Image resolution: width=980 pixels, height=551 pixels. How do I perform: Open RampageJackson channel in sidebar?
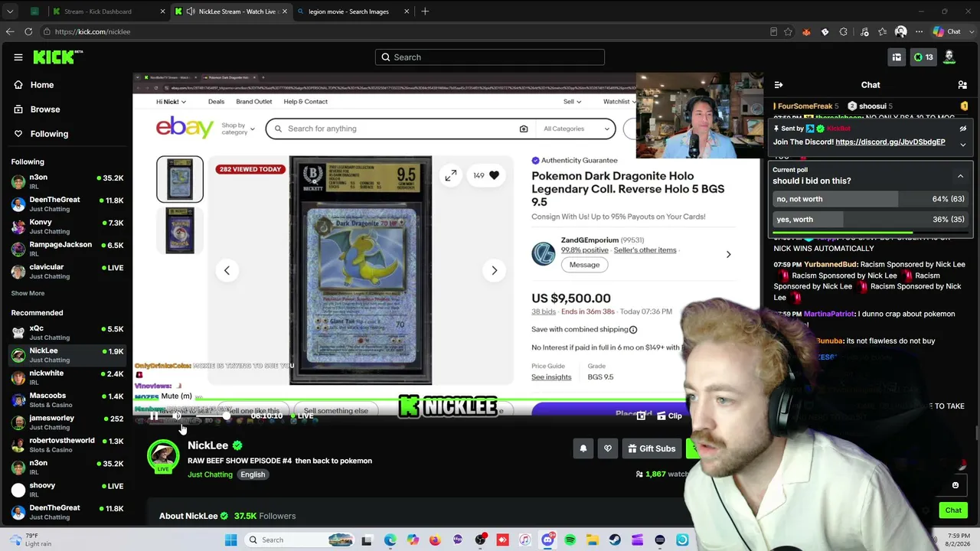coord(67,249)
